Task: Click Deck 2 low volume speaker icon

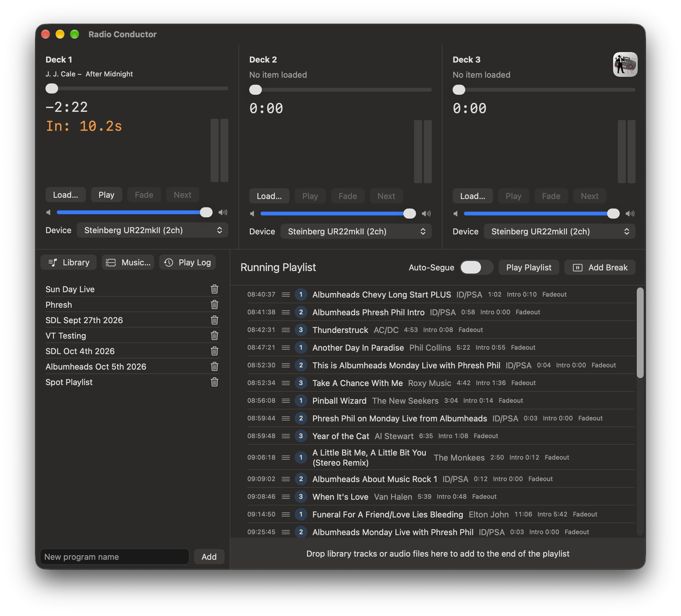Action: pos(252,214)
